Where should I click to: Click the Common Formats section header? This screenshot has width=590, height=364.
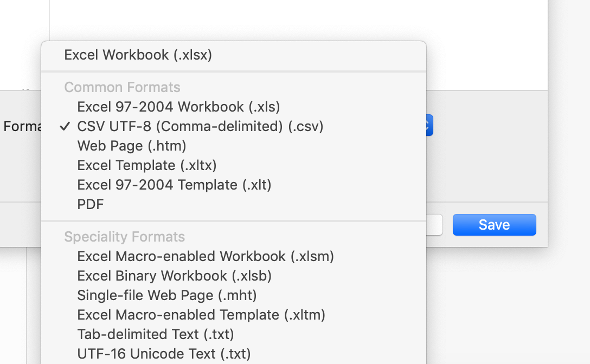click(x=122, y=87)
